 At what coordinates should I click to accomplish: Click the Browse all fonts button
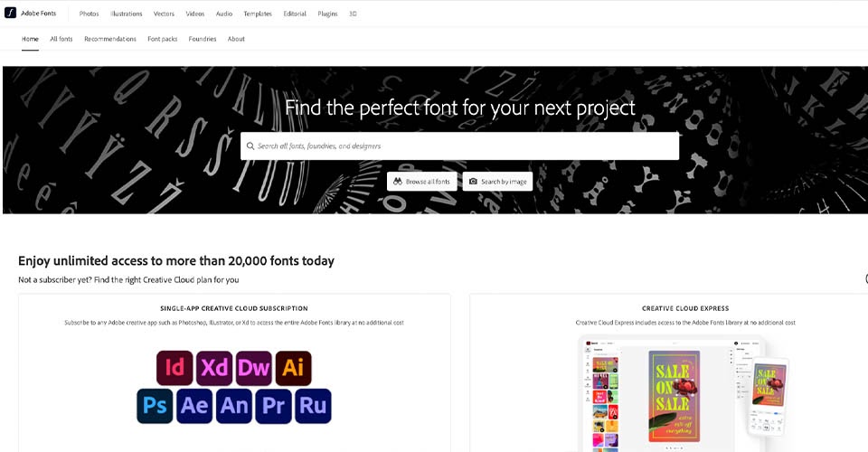[x=422, y=182]
